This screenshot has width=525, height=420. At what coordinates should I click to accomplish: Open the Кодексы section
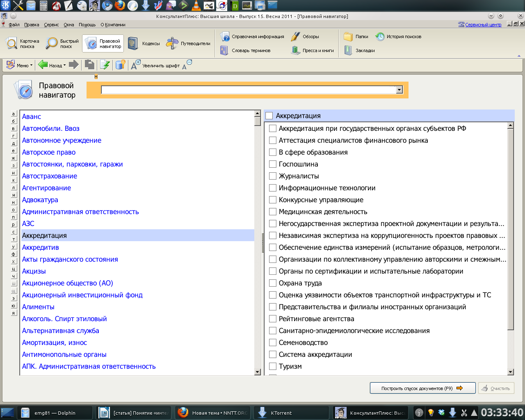(144, 43)
